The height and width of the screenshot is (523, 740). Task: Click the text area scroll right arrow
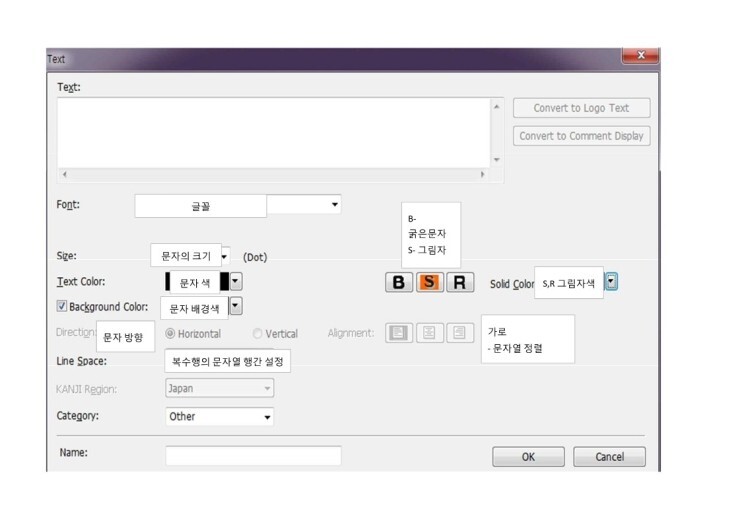click(482, 174)
